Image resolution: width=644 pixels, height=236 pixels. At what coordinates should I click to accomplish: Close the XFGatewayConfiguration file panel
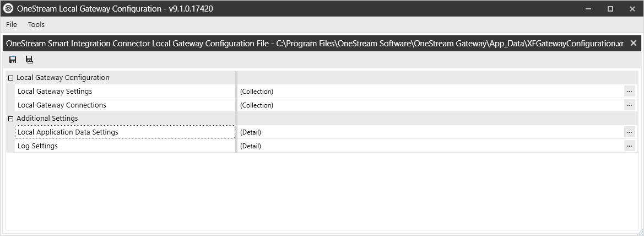coord(634,43)
